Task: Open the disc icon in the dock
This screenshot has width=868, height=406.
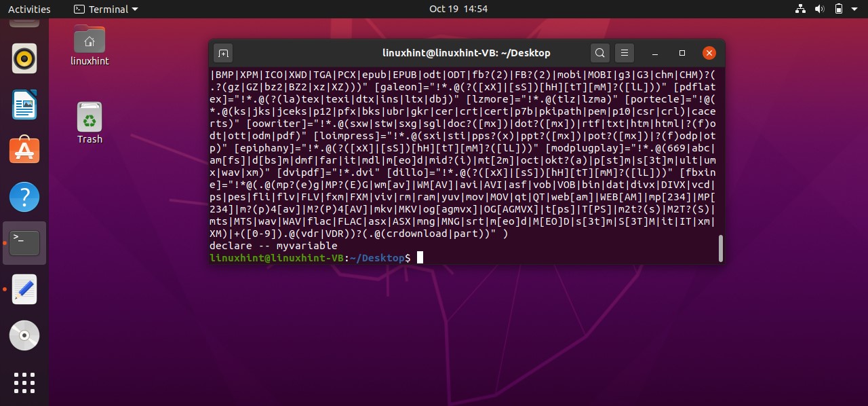Action: (x=24, y=335)
